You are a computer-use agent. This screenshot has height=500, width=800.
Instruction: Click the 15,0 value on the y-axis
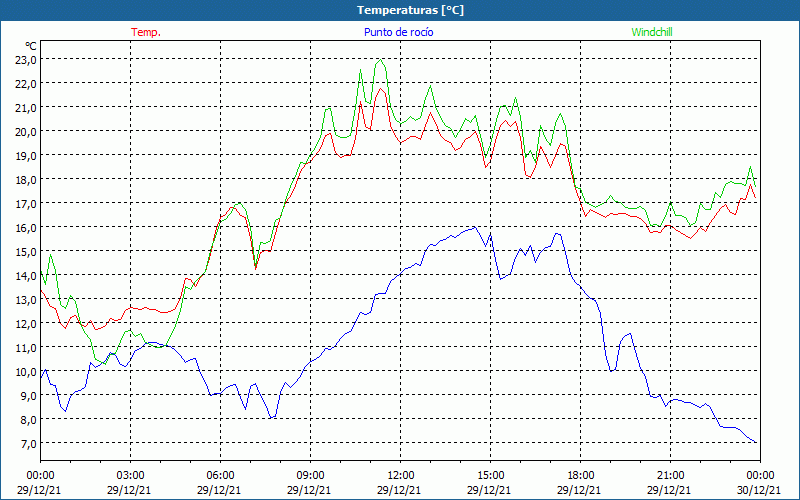click(x=26, y=251)
